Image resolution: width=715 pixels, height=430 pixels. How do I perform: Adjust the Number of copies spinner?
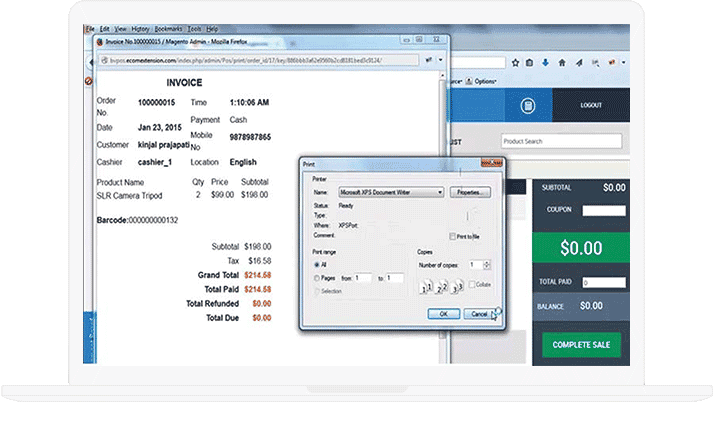[486, 264]
